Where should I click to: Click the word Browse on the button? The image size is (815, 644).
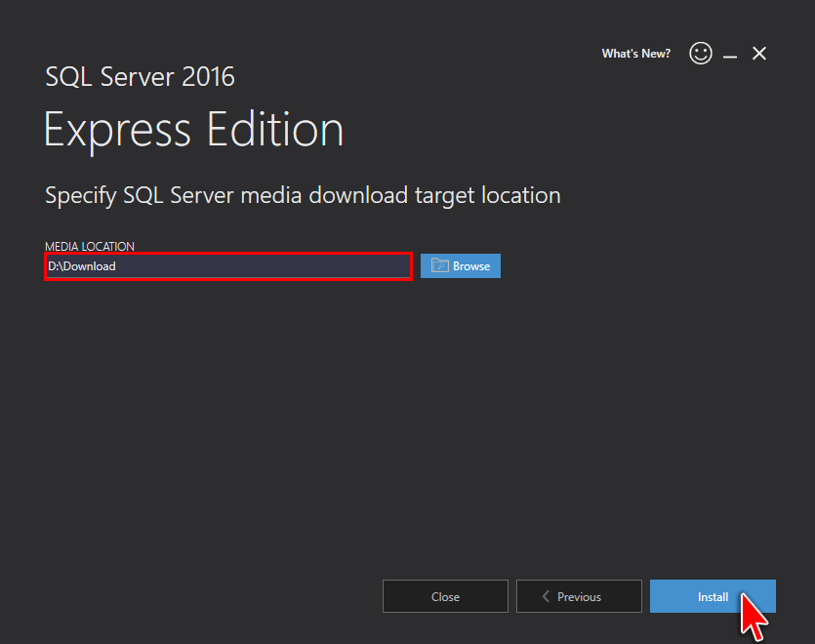click(471, 266)
